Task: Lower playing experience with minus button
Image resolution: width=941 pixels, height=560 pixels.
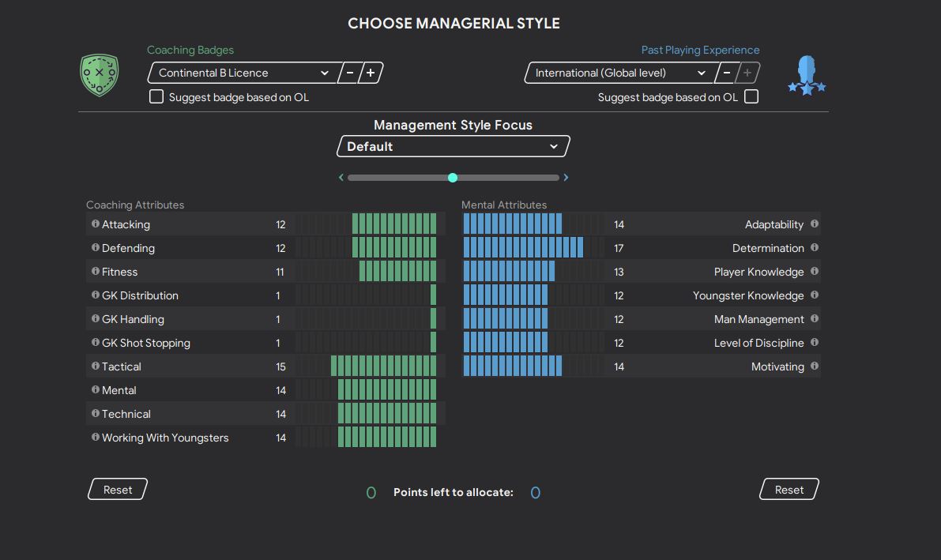Action: (725, 73)
